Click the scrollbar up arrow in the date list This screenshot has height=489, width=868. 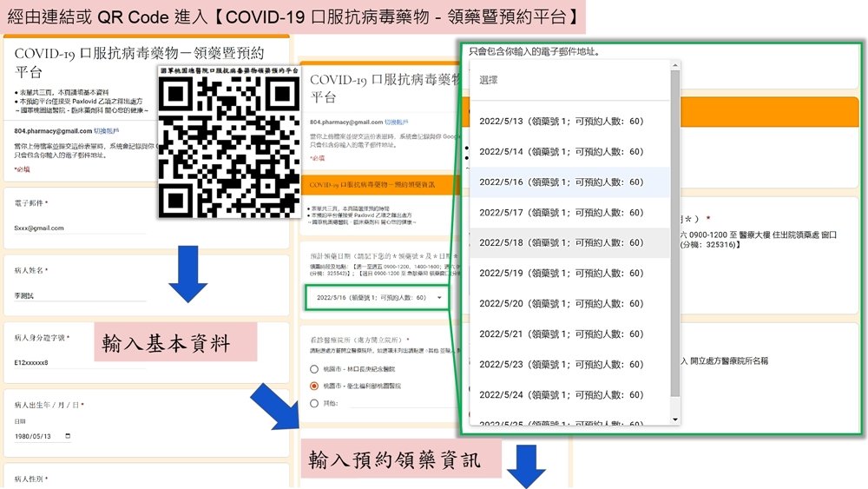click(674, 65)
